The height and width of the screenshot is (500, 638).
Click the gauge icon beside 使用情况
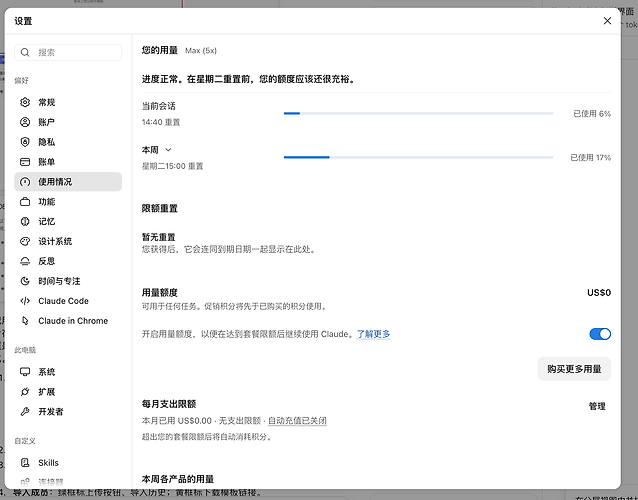point(25,182)
